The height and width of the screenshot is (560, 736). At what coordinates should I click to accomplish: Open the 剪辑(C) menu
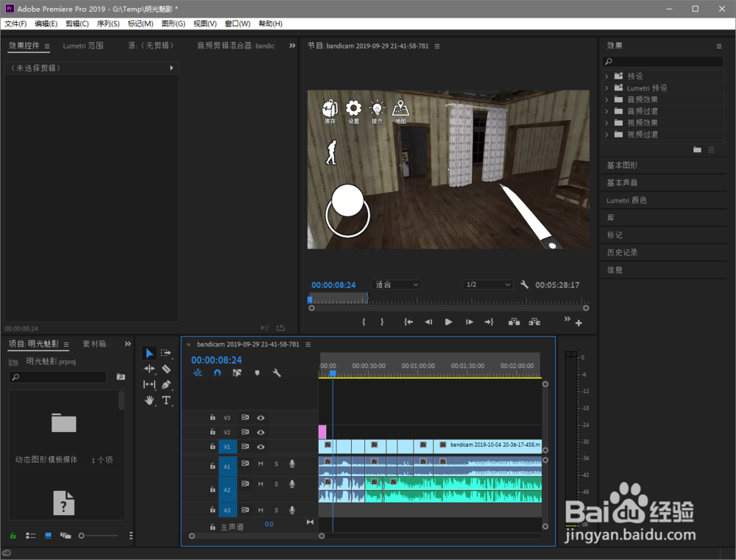tap(77, 24)
